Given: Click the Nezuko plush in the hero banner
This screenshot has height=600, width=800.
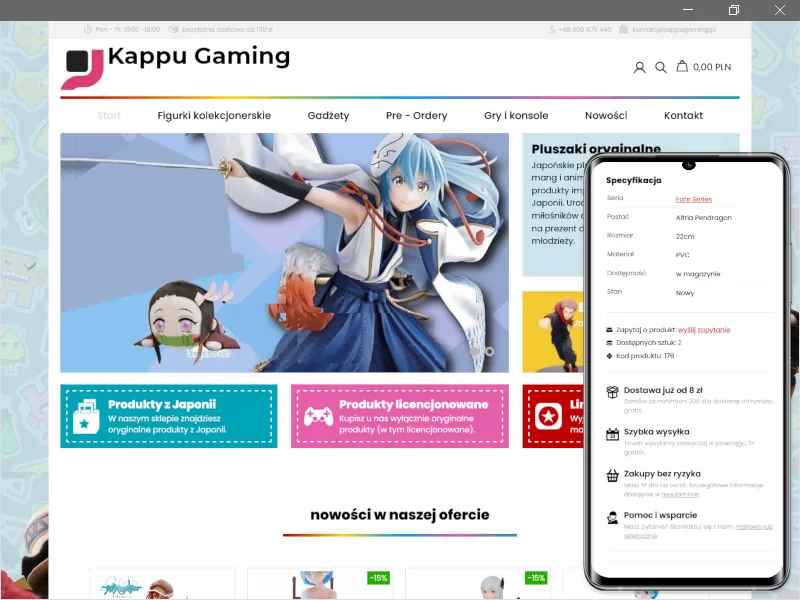Looking at the screenshot, I should 185,321.
